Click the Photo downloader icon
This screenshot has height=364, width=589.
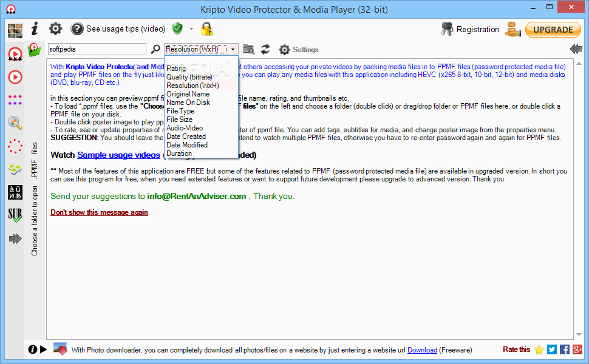[x=60, y=349]
